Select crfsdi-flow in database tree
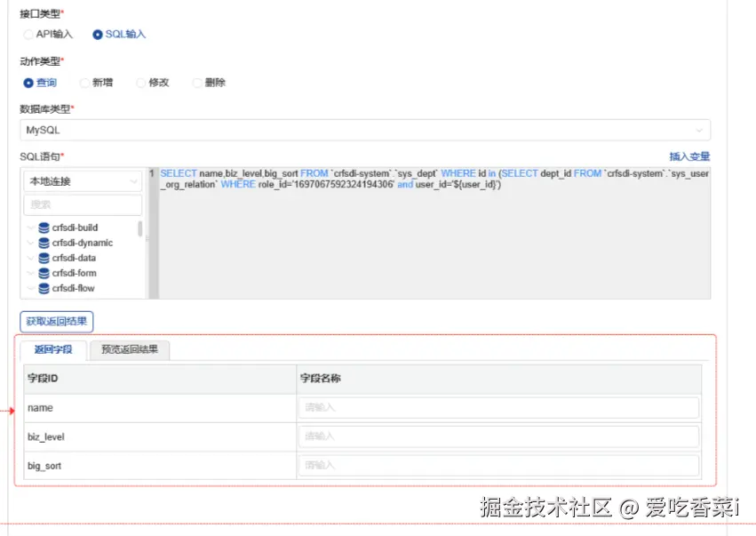 click(x=73, y=289)
